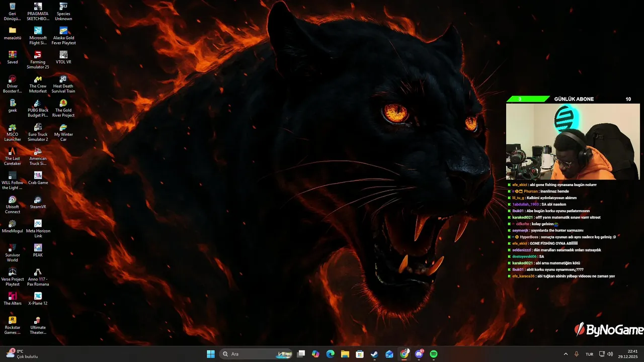Select the WILL Follow the Light shortcut
Screen dimensions: 644x362
pos(13,180)
